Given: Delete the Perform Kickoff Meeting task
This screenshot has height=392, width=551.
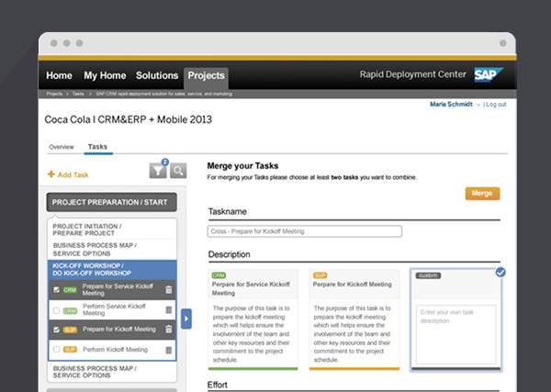Looking at the screenshot, I should (x=169, y=350).
